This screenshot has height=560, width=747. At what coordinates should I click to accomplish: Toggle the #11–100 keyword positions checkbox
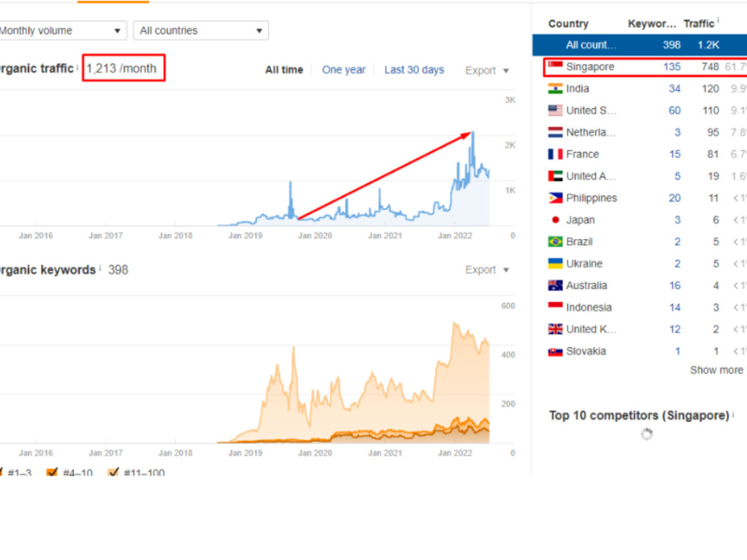113,472
